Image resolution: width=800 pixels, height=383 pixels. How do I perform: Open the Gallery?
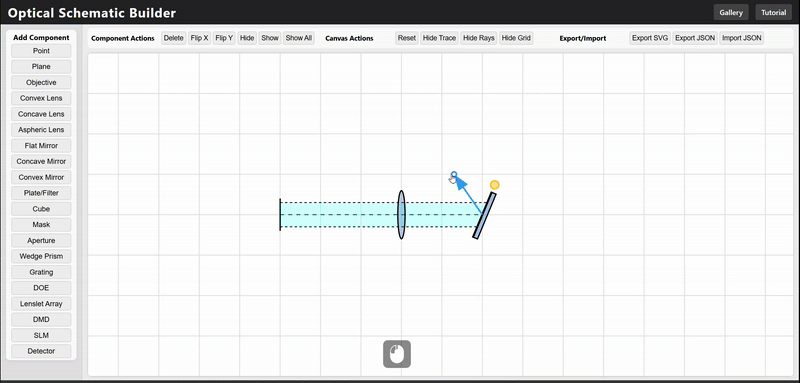pos(731,13)
